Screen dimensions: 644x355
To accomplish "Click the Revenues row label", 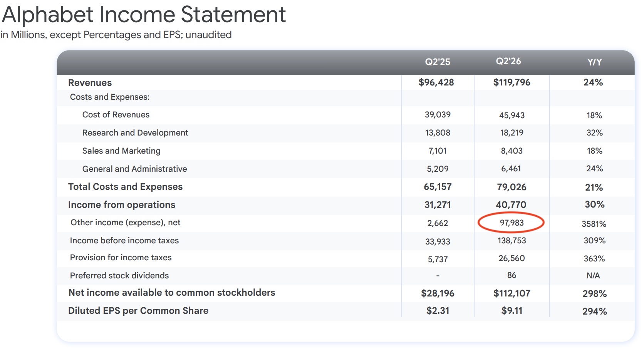I will coord(90,83).
